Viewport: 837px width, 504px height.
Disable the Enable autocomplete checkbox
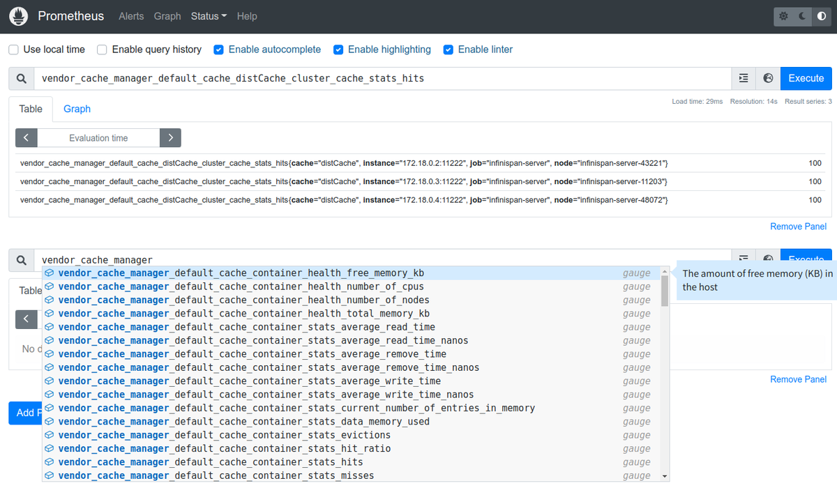coord(218,49)
